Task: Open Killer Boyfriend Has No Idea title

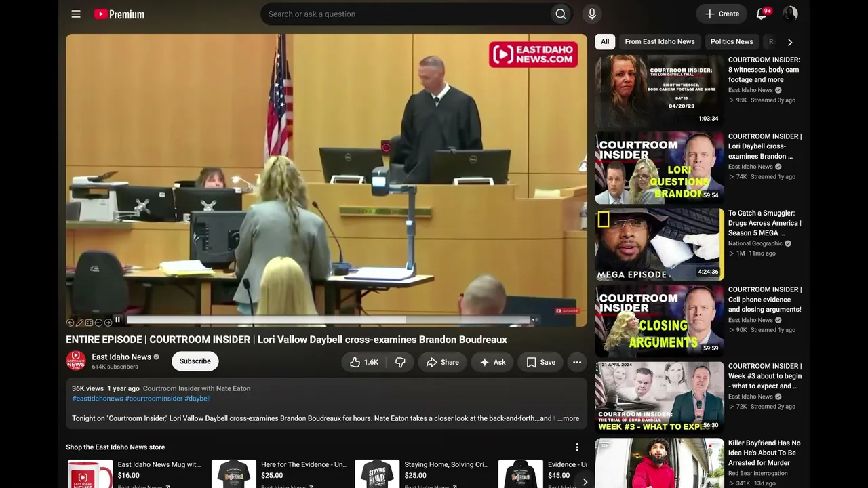Action: point(764,453)
